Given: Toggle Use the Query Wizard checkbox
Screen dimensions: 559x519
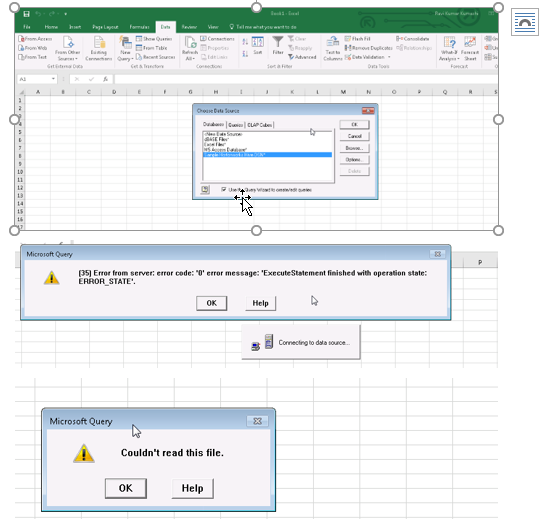Looking at the screenshot, I should (x=224, y=189).
